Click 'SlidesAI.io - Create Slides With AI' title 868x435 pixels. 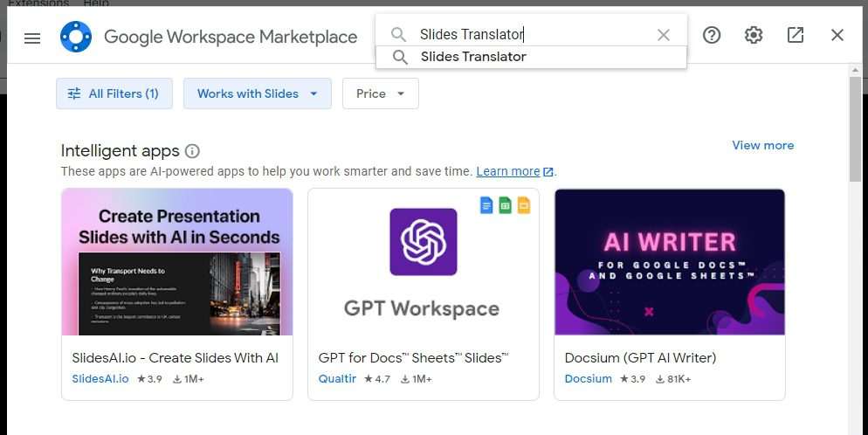[x=175, y=358]
